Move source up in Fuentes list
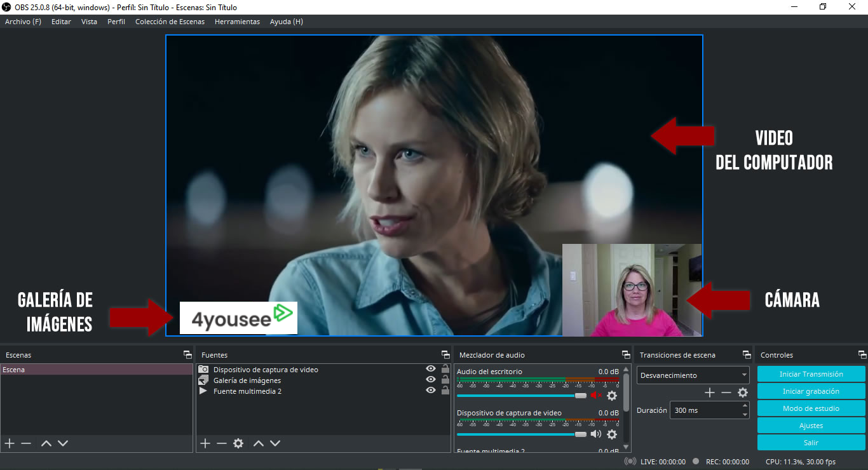 click(x=259, y=443)
